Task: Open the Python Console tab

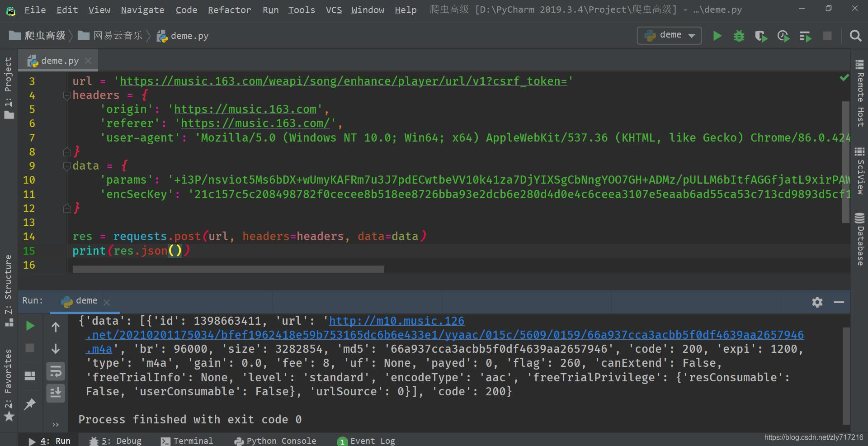Action: click(275, 441)
